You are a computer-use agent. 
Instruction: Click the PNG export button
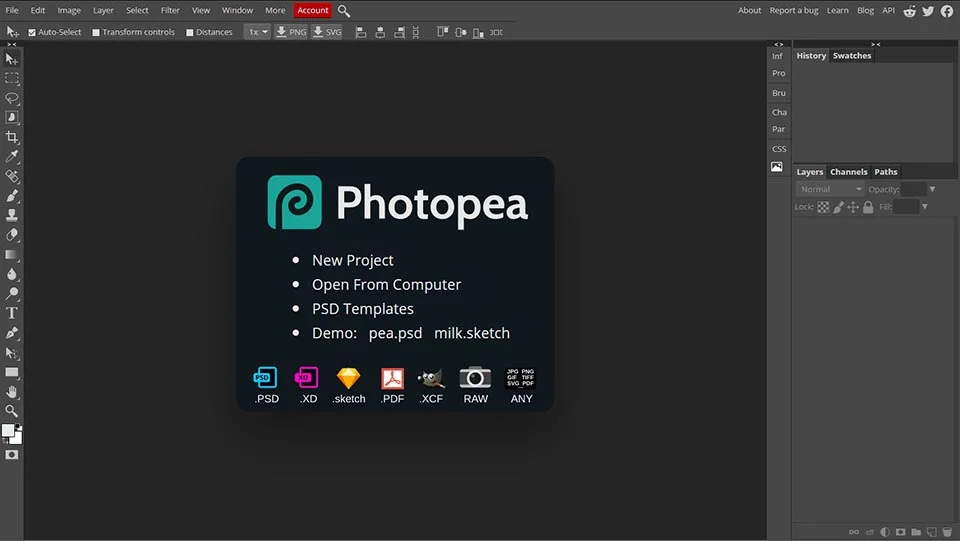point(291,32)
